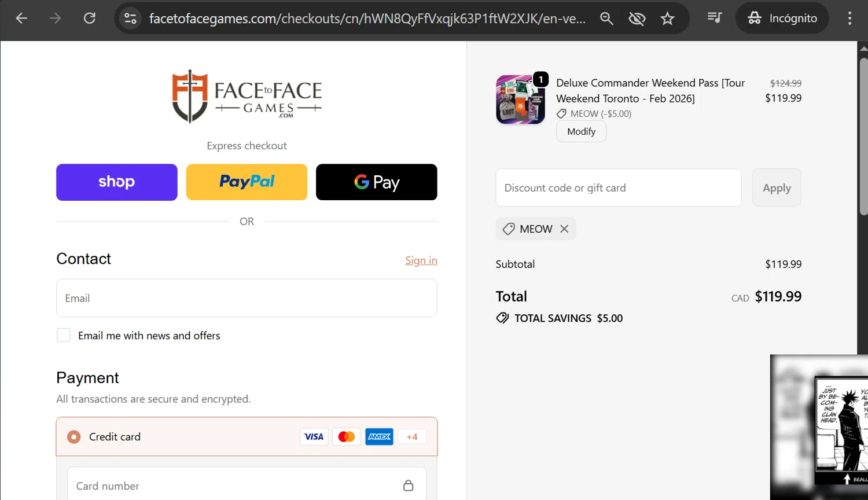Click the strikethrough price '$124.99'
The height and width of the screenshot is (500, 868).
pyautogui.click(x=786, y=83)
